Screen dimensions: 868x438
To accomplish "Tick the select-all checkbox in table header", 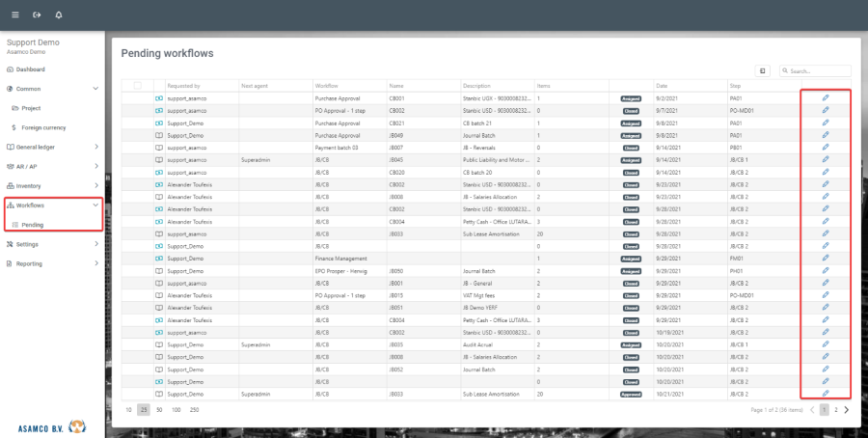I will pyautogui.click(x=137, y=86).
